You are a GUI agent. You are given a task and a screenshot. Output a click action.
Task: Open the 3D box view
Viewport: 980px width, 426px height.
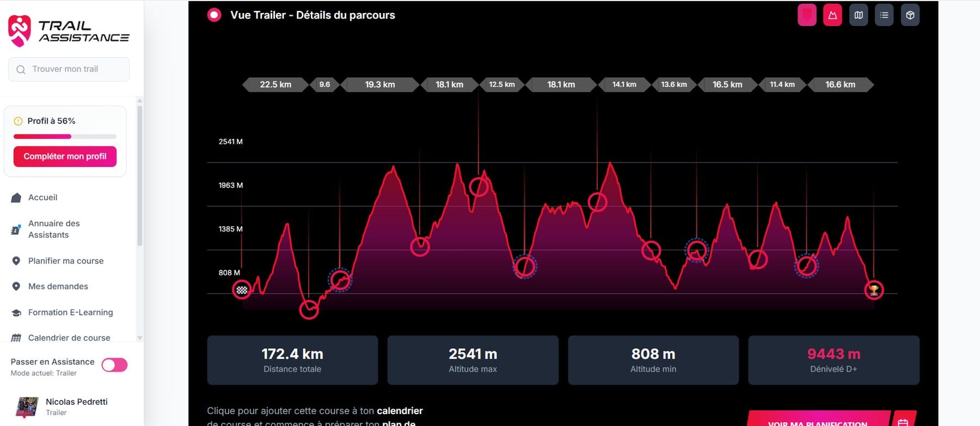pos(910,15)
